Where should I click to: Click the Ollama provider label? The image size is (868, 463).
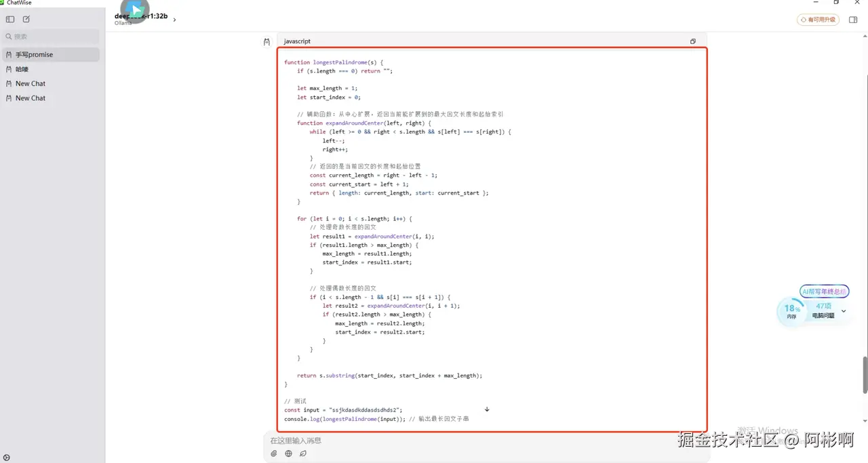click(x=123, y=23)
